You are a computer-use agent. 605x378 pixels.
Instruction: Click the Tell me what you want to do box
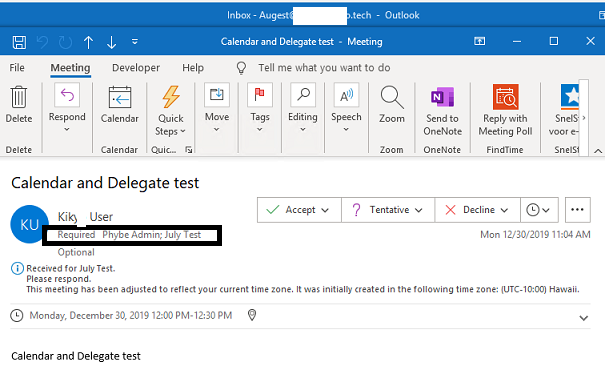(324, 68)
